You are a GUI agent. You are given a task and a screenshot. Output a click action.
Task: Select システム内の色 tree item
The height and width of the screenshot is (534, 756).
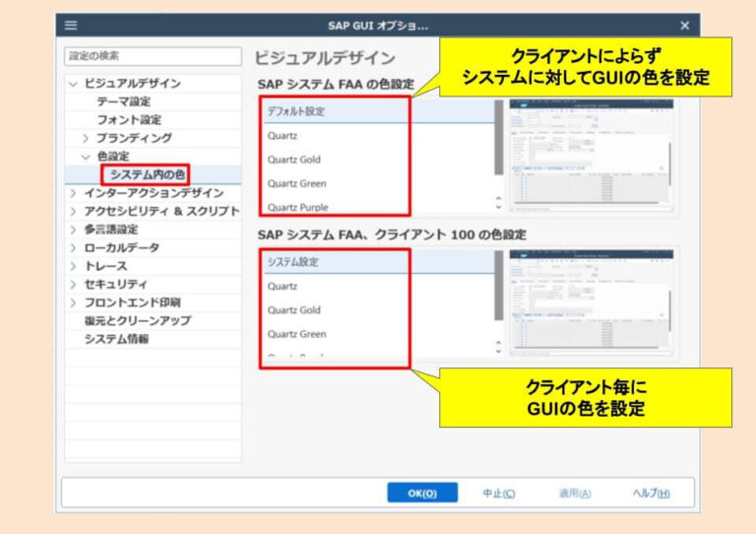(148, 174)
